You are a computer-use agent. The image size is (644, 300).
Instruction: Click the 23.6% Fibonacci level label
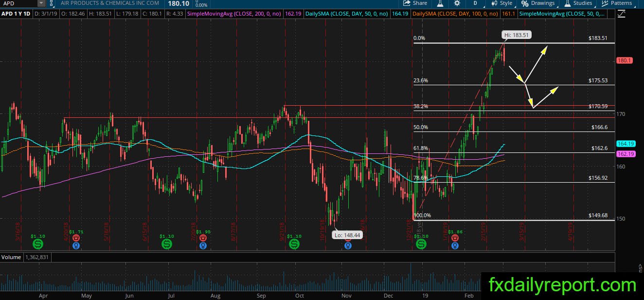coord(420,81)
